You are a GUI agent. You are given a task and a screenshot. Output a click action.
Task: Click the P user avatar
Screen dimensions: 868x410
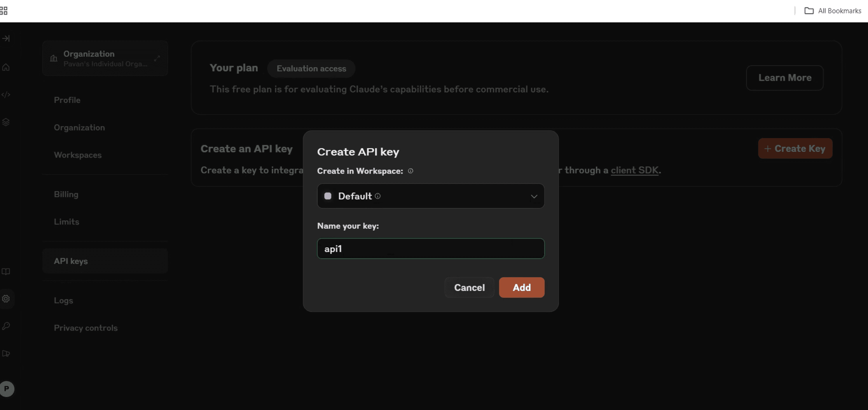[7, 389]
